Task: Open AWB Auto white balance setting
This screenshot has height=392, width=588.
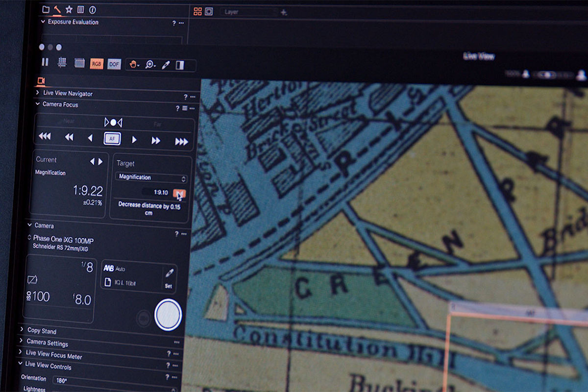Action: (x=115, y=269)
